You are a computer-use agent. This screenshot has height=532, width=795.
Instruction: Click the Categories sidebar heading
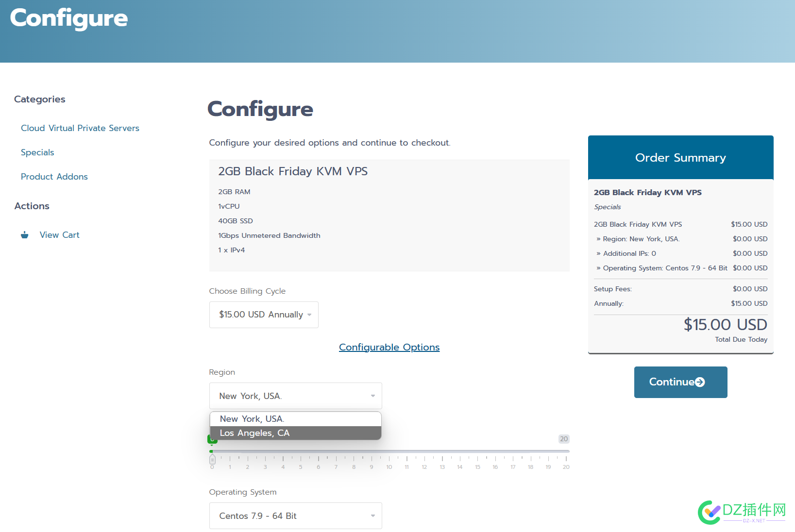[40, 99]
